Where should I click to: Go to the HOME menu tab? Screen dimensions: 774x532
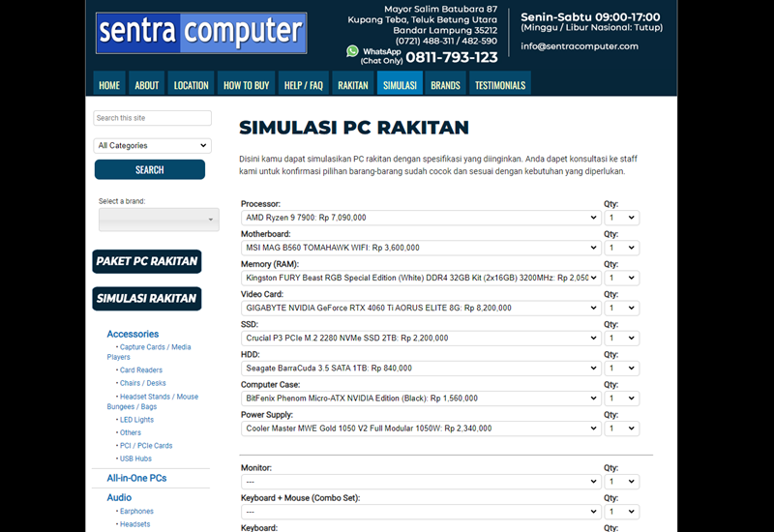click(109, 85)
